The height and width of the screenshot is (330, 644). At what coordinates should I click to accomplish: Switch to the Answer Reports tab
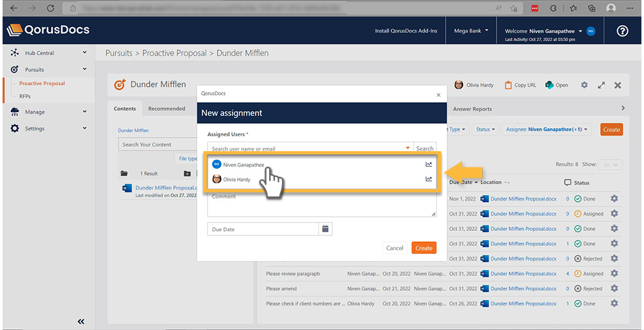pyautogui.click(x=473, y=109)
